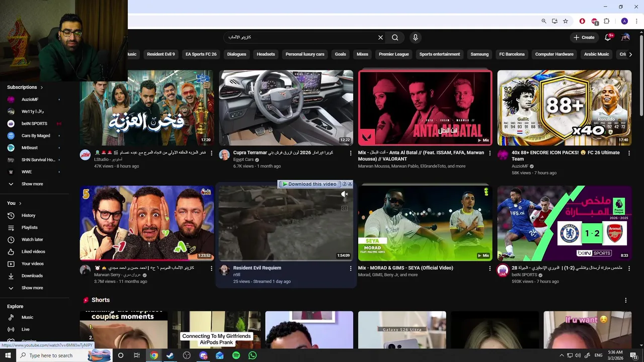Open the Cupra Terramar video thumbnail
This screenshot has width=644, height=362.
286,108
